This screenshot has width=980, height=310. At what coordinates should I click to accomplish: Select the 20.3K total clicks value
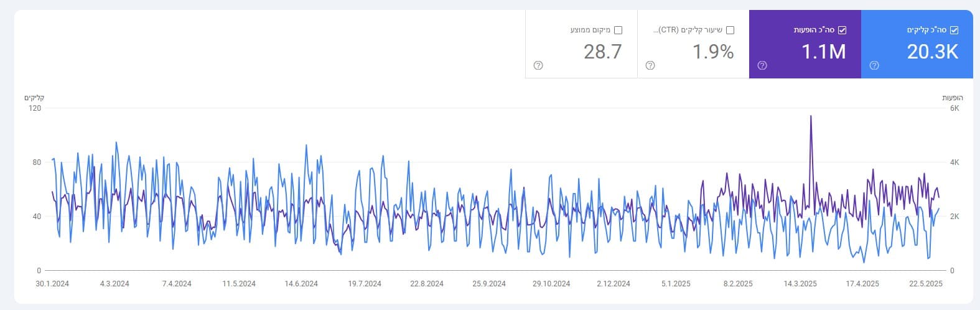click(x=932, y=52)
